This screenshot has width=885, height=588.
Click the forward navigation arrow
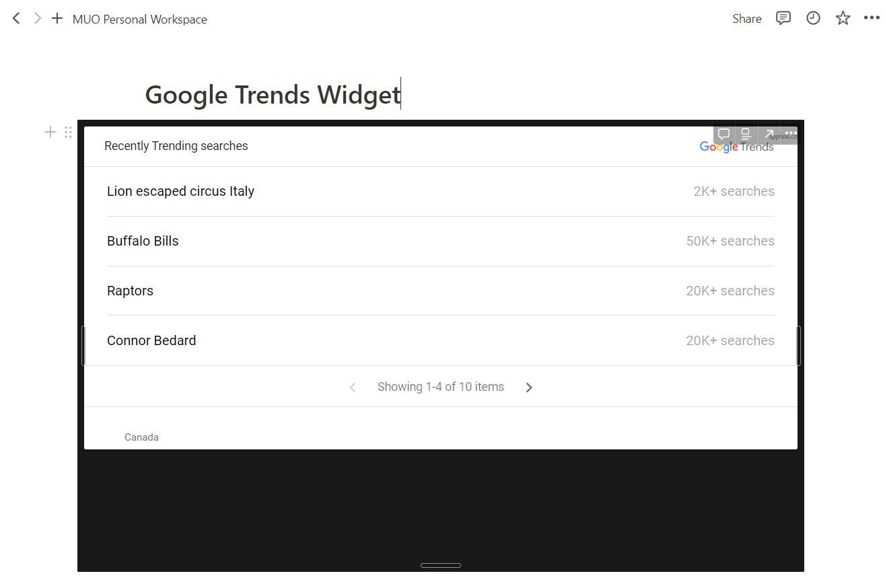[x=37, y=18]
